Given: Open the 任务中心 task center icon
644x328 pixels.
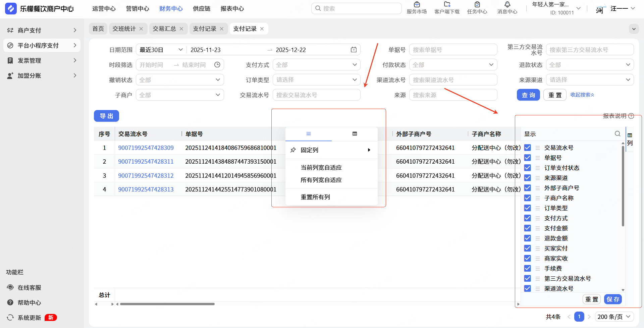Looking at the screenshot, I should (x=477, y=4).
